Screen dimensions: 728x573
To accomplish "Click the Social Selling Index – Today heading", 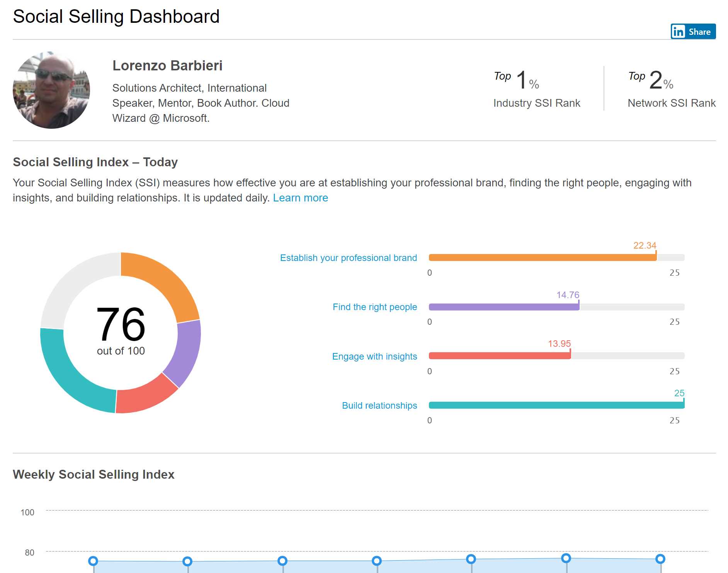I will click(x=95, y=162).
